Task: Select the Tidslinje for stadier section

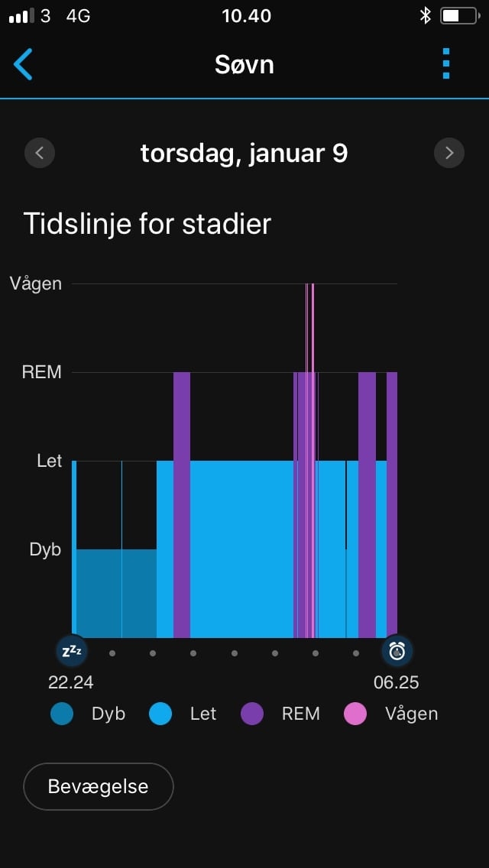Action: click(x=147, y=223)
